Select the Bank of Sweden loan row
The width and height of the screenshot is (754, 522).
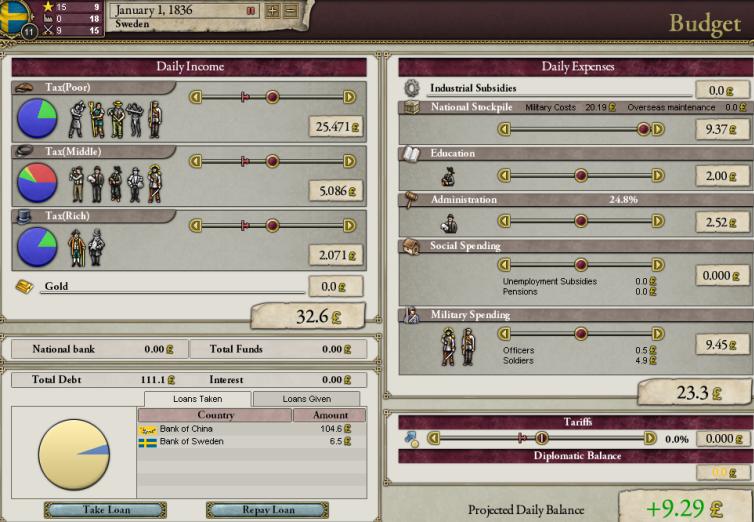(x=251, y=442)
